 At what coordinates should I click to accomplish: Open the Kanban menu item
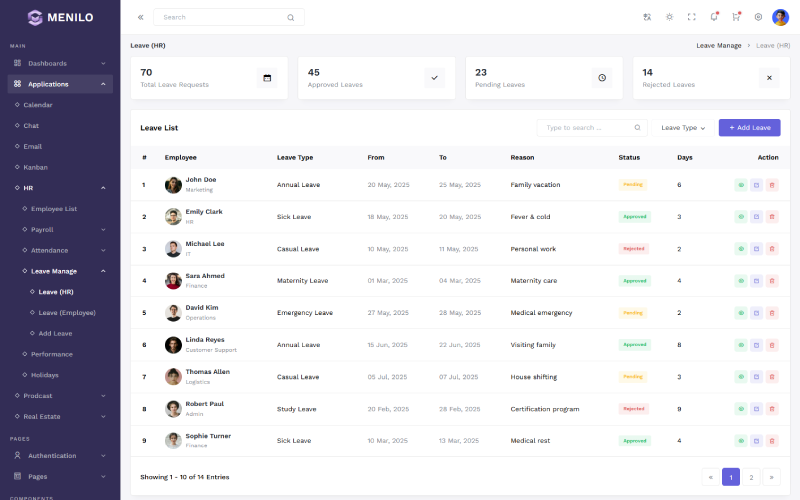point(35,167)
